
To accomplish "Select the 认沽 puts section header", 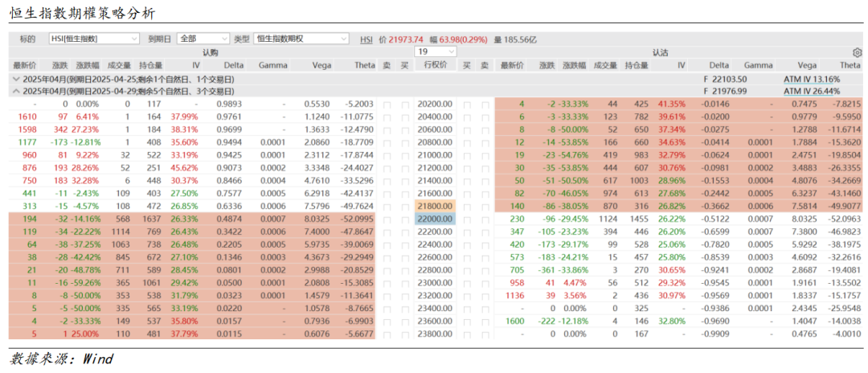I will [x=660, y=52].
